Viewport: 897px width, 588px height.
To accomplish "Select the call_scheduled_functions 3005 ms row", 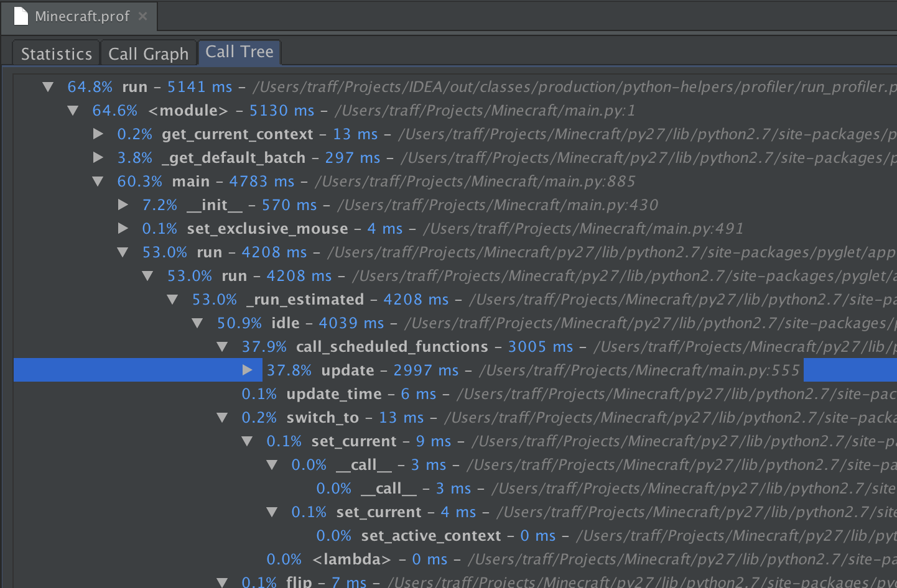I will click(455, 347).
